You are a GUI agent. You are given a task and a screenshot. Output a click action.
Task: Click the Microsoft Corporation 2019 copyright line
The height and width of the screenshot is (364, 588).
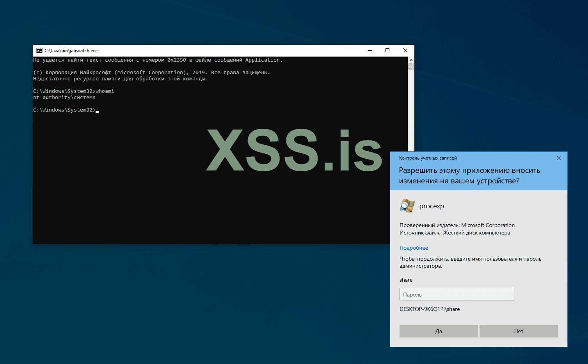tap(152, 73)
